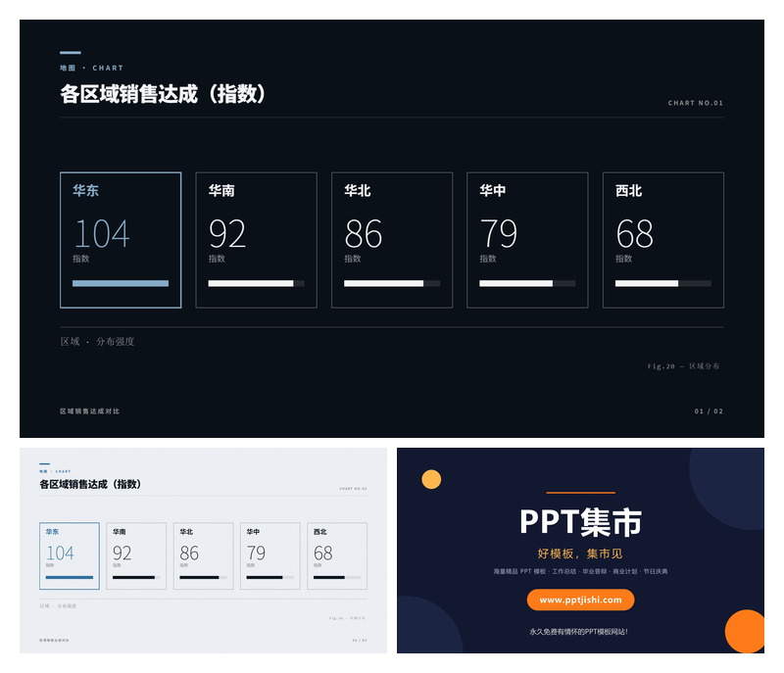The width and height of the screenshot is (784, 673).
Task: Click the 68 value in the light slide
Action: pos(323,553)
